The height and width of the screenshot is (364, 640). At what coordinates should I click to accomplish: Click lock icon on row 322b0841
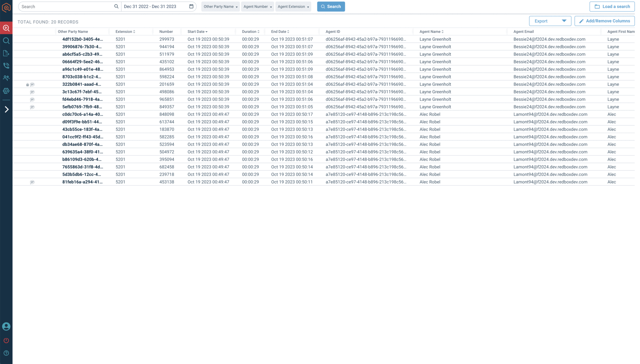27,85
